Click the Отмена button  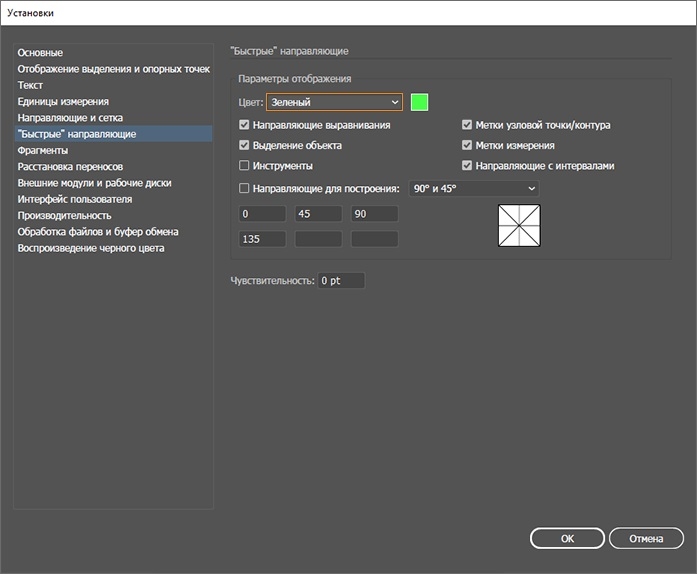tap(646, 538)
